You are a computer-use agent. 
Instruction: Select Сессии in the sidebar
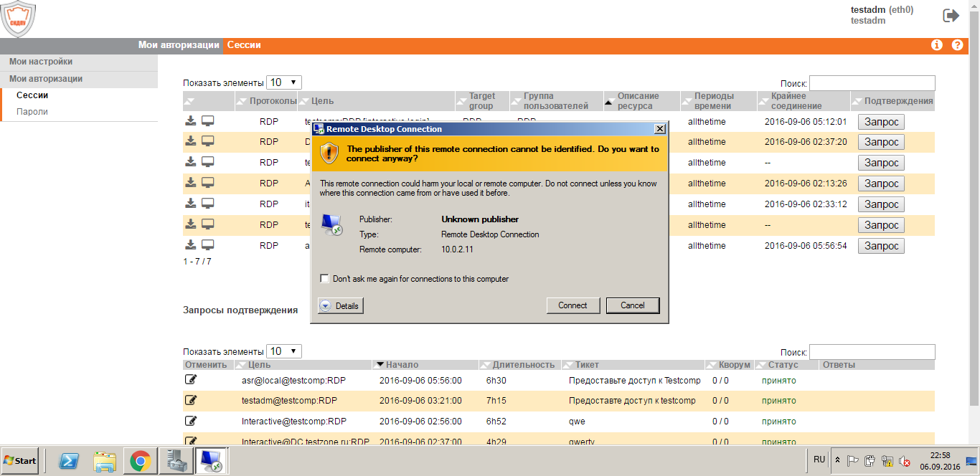(32, 95)
